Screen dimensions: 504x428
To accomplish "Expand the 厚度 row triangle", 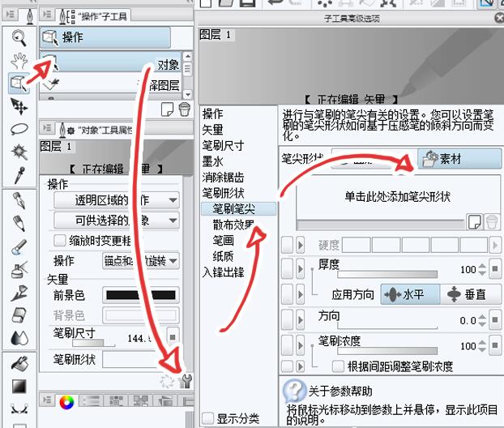I will pyautogui.click(x=301, y=268).
